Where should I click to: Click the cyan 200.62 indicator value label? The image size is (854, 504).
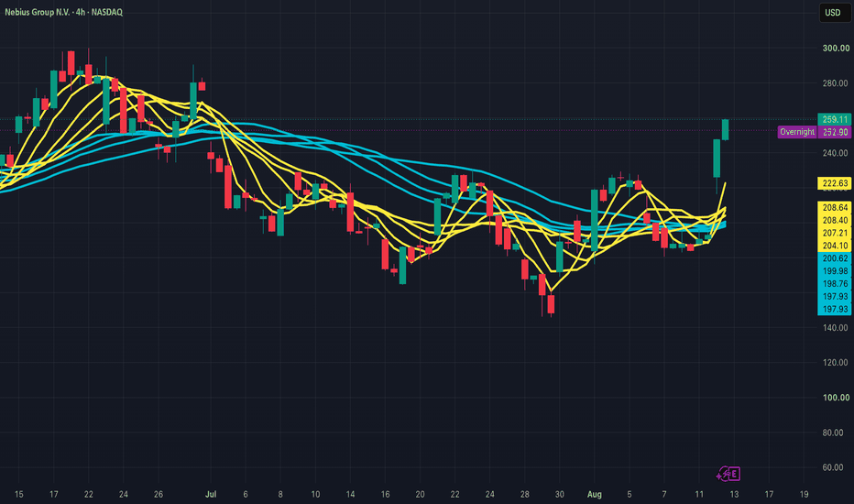[835, 258]
